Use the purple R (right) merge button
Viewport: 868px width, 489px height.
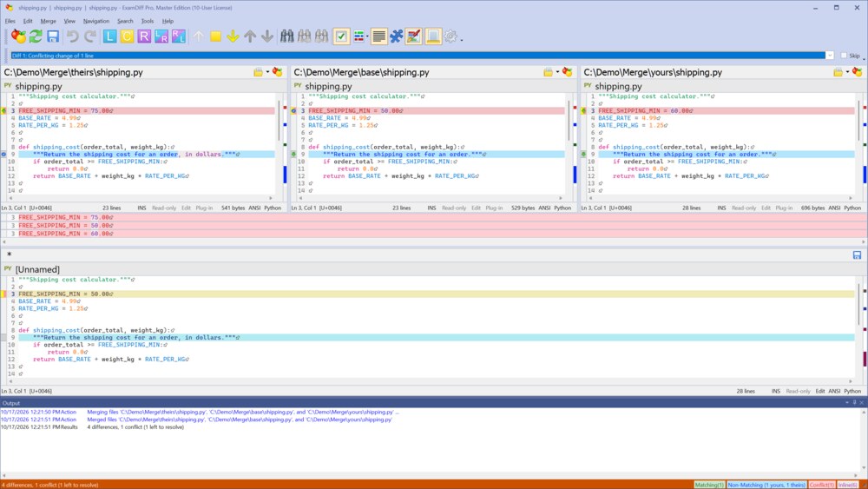pos(144,36)
